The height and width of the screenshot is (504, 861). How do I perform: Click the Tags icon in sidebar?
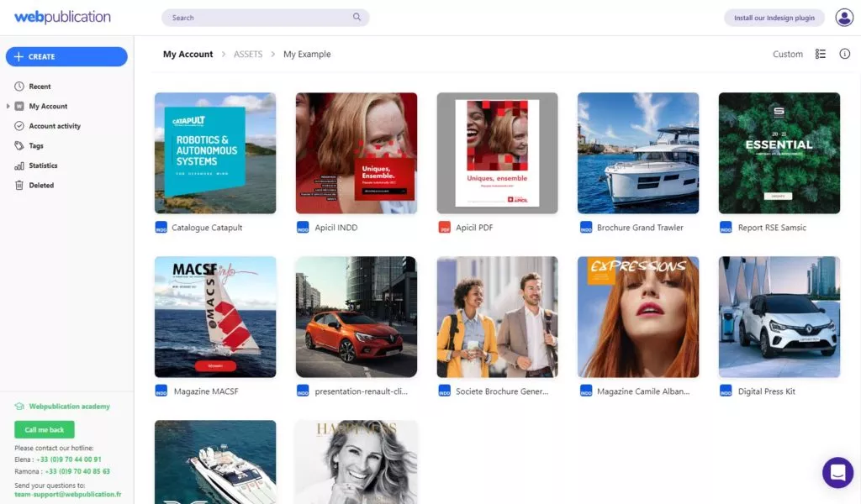19,145
